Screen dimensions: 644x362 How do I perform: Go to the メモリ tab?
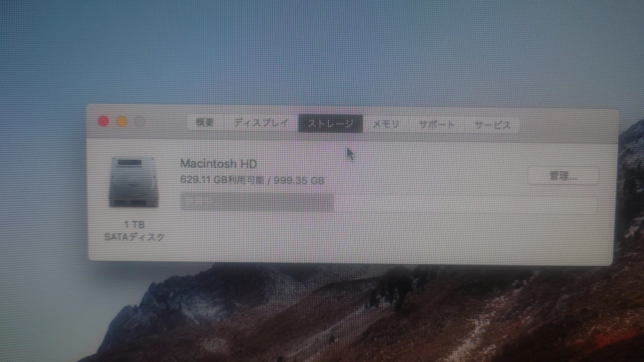pyautogui.click(x=386, y=124)
